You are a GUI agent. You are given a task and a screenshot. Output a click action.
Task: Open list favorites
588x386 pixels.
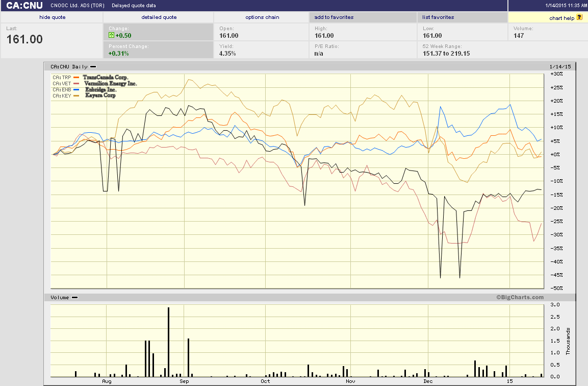tap(438, 17)
